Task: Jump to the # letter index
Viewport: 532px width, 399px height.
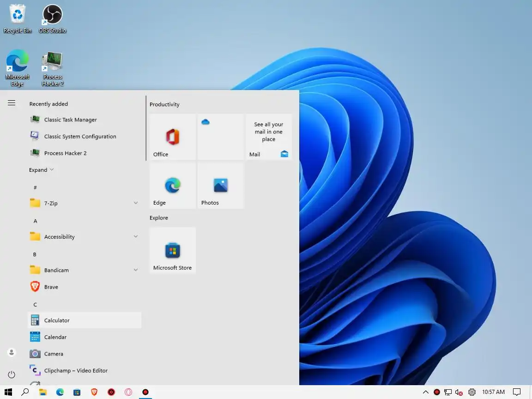Action: coord(35,187)
